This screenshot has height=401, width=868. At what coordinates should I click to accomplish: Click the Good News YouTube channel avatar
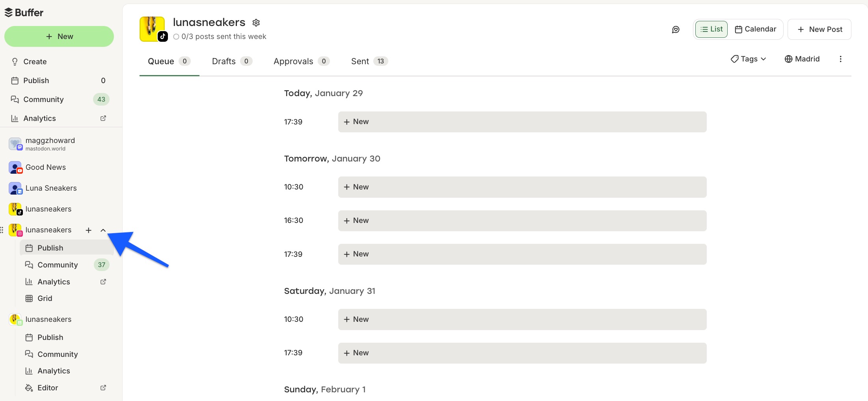(15, 167)
